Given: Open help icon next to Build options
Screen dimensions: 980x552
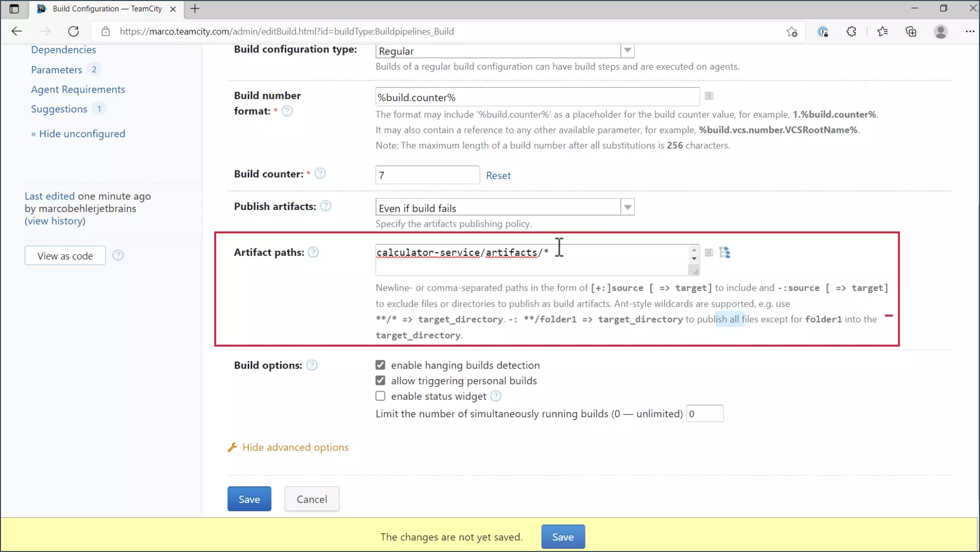Looking at the screenshot, I should [x=311, y=365].
